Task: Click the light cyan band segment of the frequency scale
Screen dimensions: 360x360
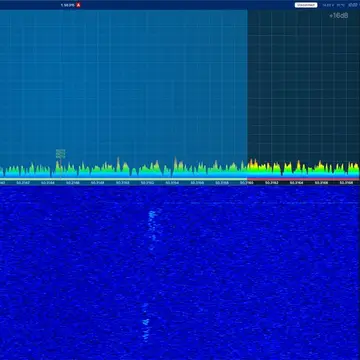Action: pos(124,179)
